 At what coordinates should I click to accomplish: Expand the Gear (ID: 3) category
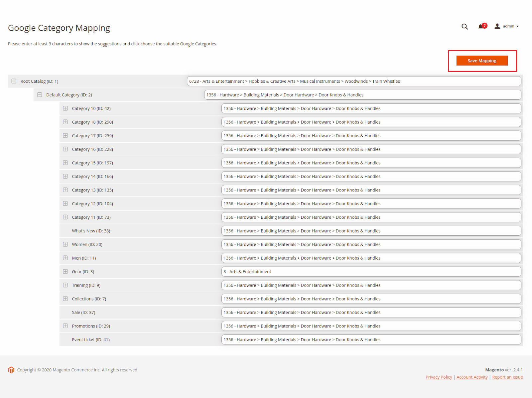(66, 272)
